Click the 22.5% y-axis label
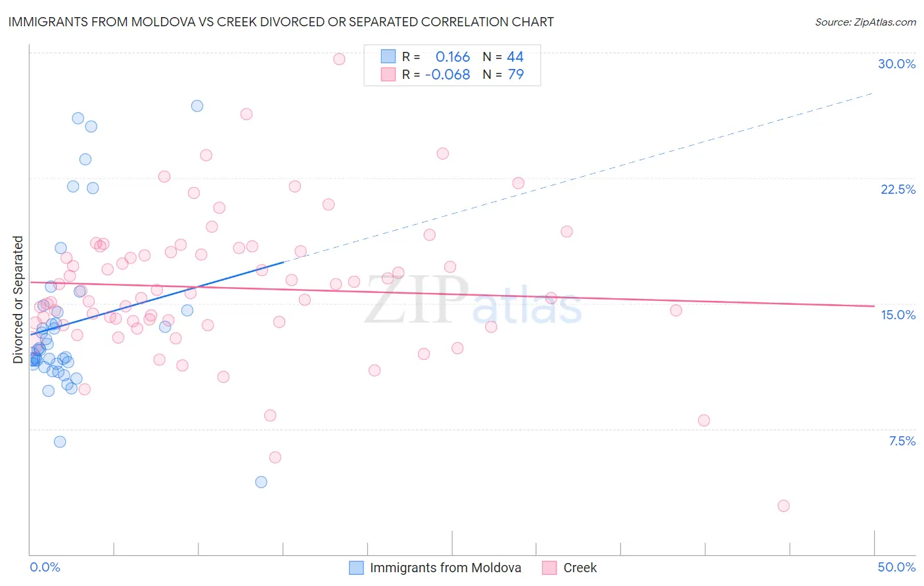Image resolution: width=924 pixels, height=586 pixels. click(x=898, y=189)
